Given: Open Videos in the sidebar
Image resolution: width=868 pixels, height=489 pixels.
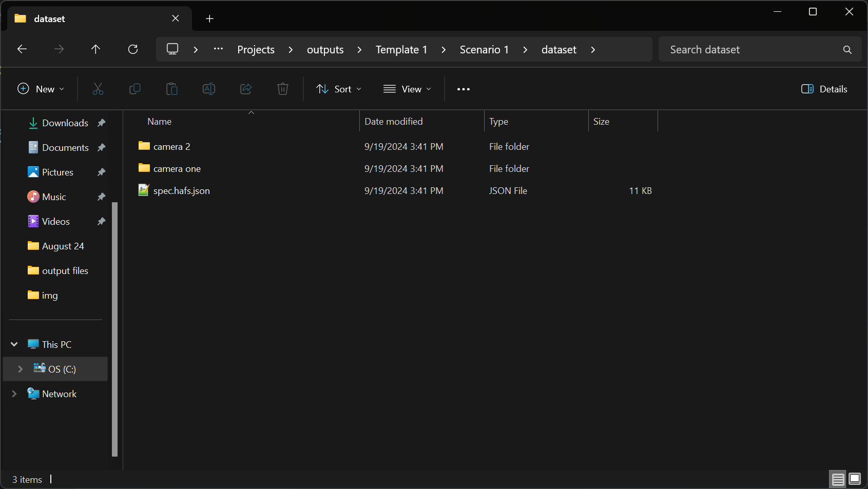Looking at the screenshot, I should point(56,221).
